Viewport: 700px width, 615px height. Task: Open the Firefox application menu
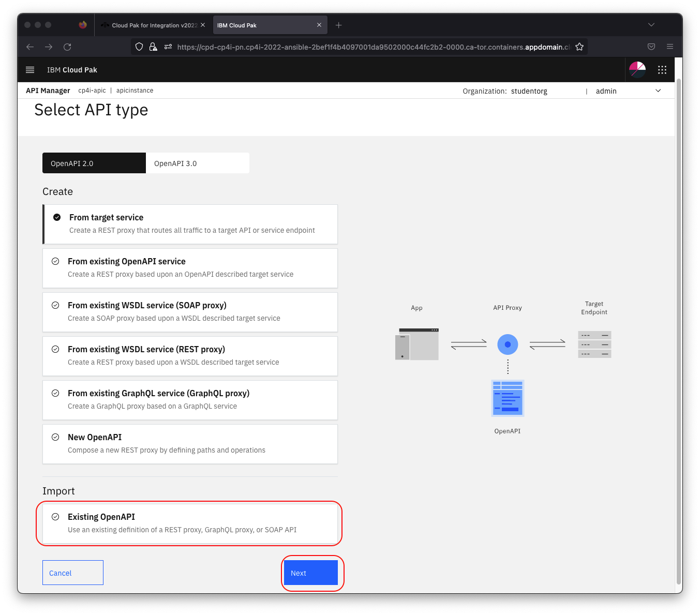point(670,47)
